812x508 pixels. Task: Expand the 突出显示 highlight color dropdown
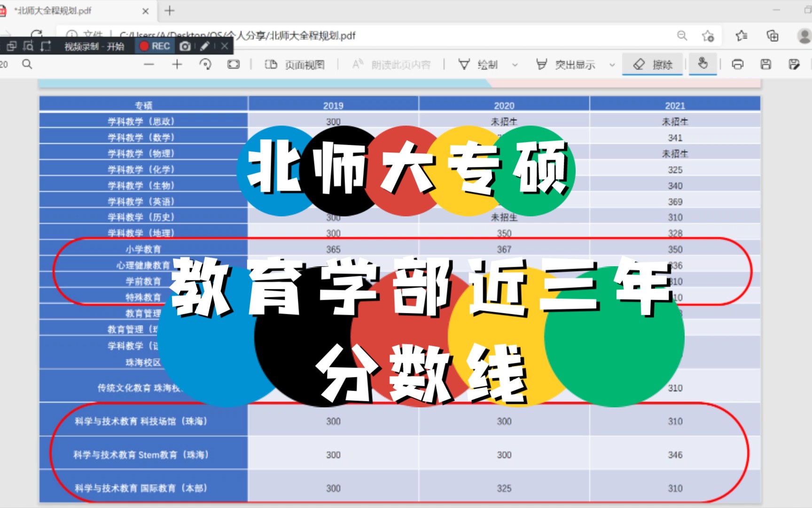pyautogui.click(x=612, y=65)
